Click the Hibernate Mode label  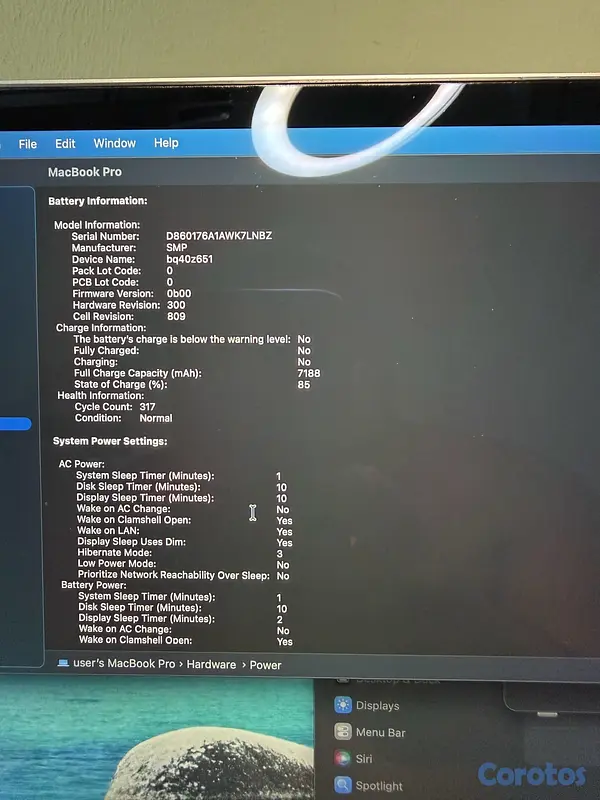(x=115, y=553)
